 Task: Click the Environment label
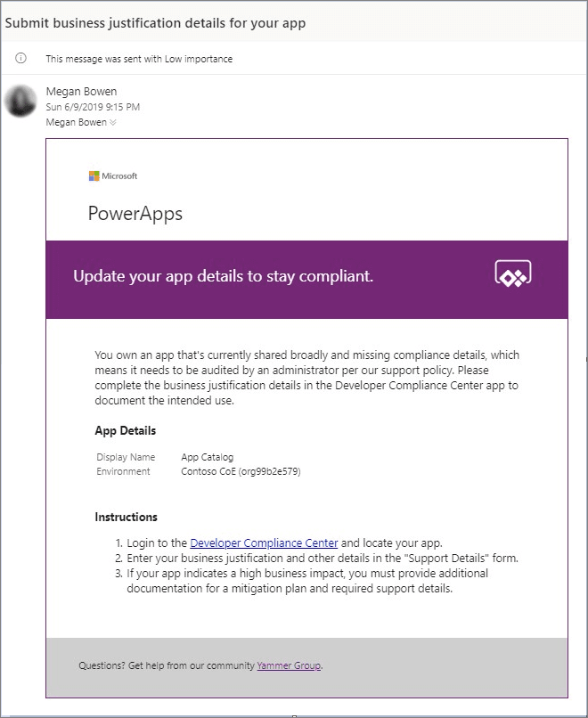coord(123,471)
